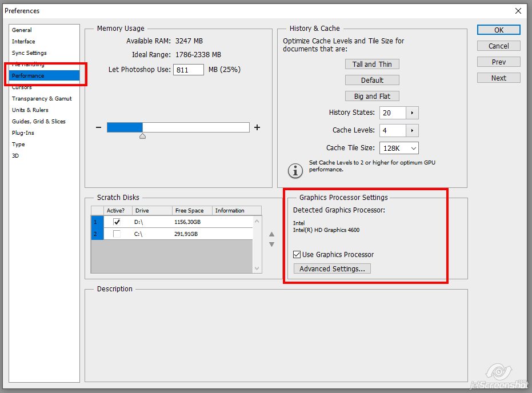
Task: Move scratch disk down with arrow icon
Action: [x=272, y=244]
